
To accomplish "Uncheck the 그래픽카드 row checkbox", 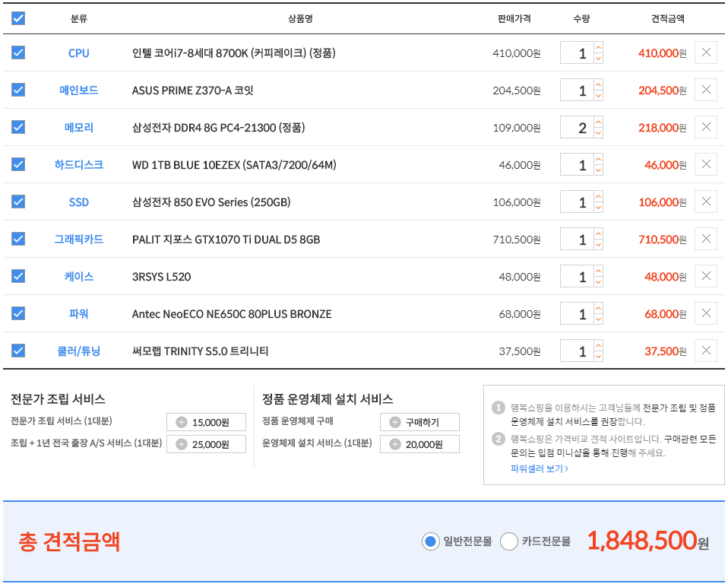I will click(x=18, y=239).
